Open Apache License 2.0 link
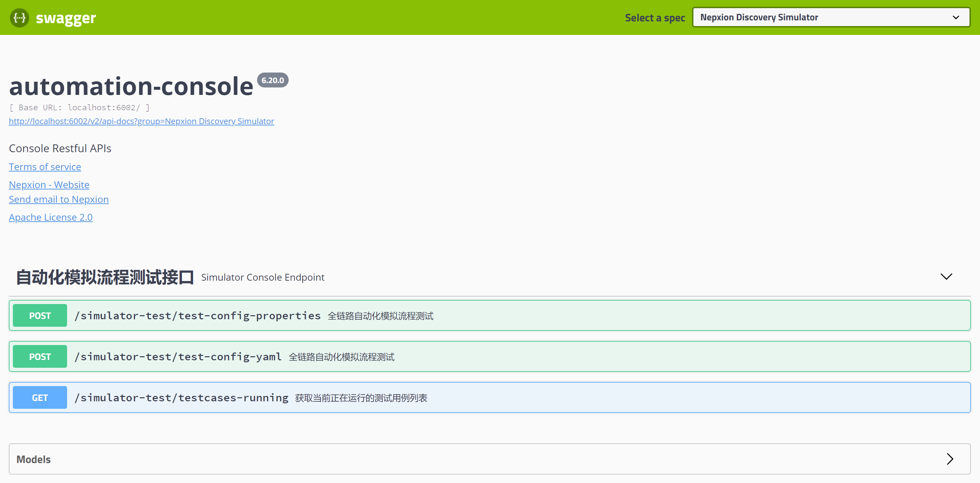 coord(50,217)
